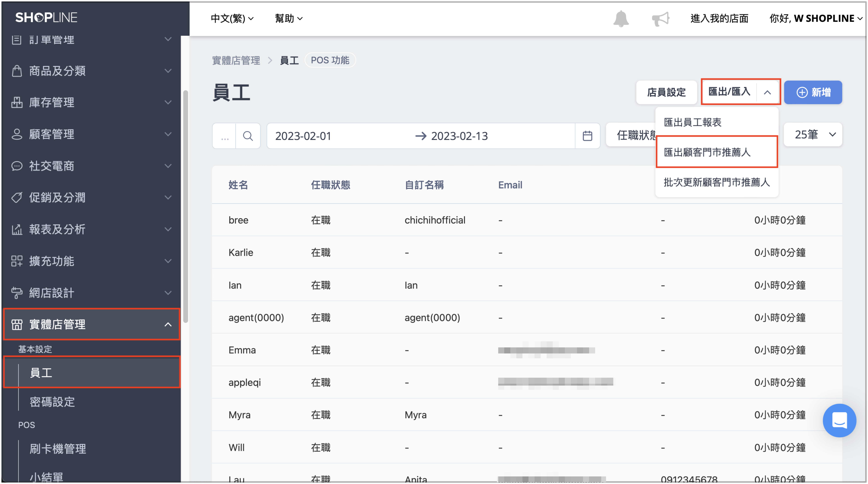
Task: Click 擴充功能 sidebar label
Action: click(x=51, y=261)
